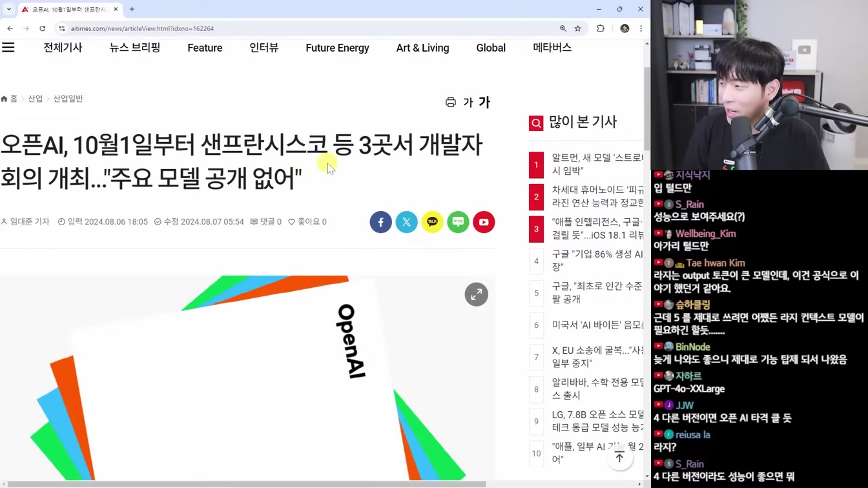Screen dimensions: 868x488
Task: Open 인터뷰 menu
Action: click(x=264, y=48)
